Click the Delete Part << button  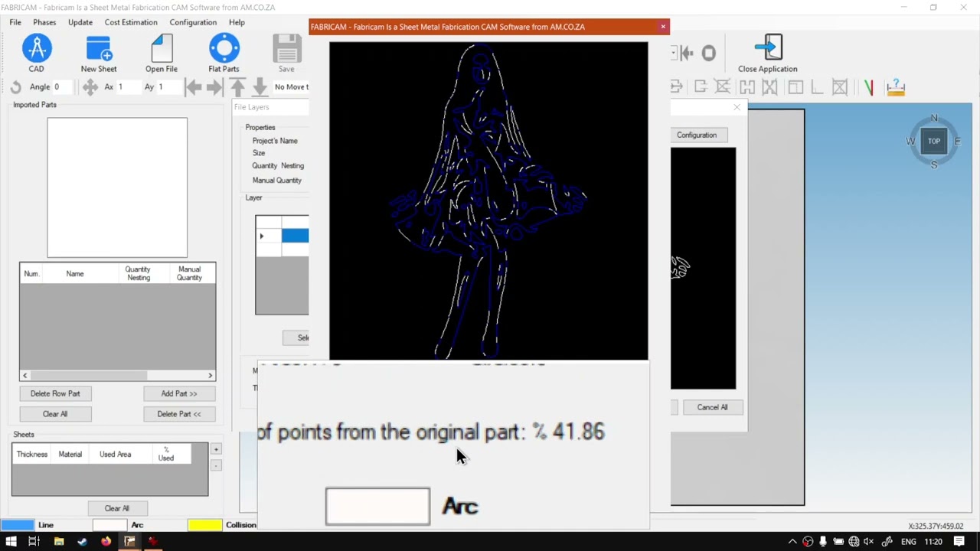[x=179, y=414]
